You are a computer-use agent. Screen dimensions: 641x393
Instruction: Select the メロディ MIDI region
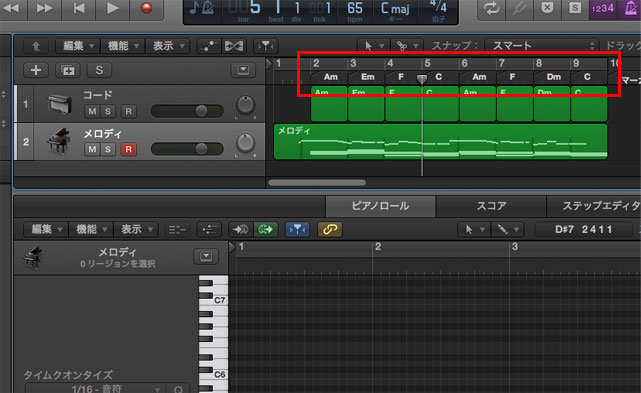click(440, 142)
